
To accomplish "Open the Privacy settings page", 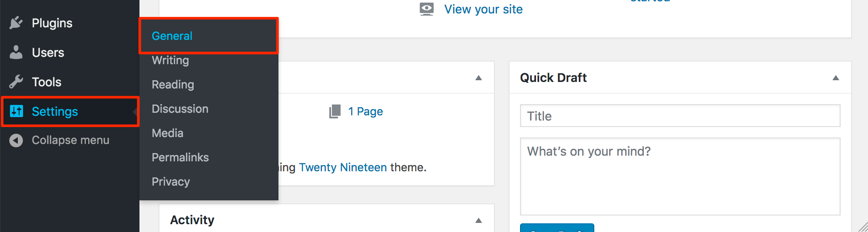I will [x=171, y=182].
